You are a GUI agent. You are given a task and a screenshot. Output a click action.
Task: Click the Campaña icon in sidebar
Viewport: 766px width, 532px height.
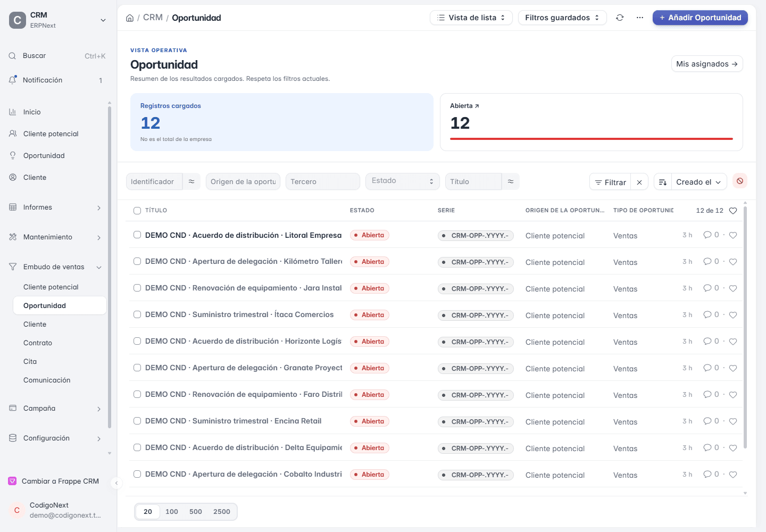pos(13,408)
